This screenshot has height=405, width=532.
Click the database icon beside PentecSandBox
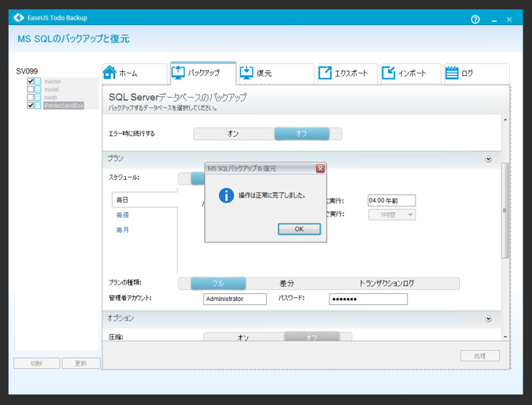[x=38, y=106]
